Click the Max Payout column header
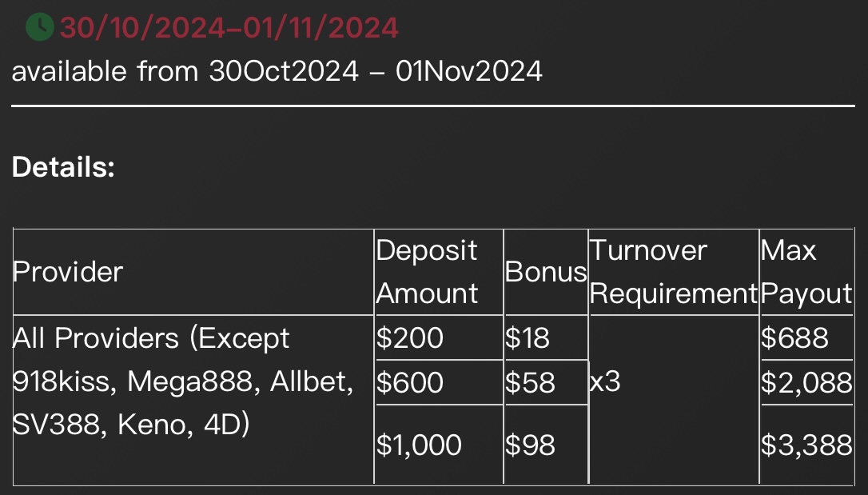The image size is (868, 495). (806, 272)
